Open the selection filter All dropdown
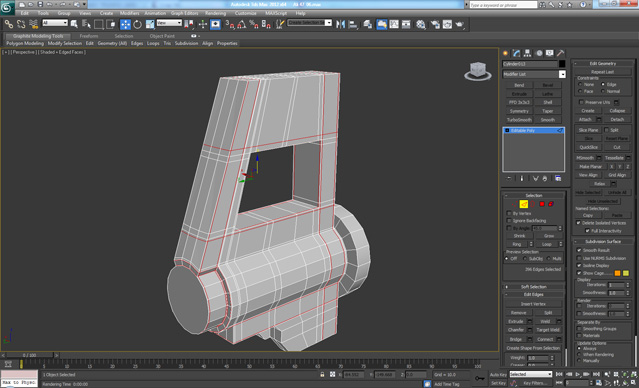 [x=55, y=23]
